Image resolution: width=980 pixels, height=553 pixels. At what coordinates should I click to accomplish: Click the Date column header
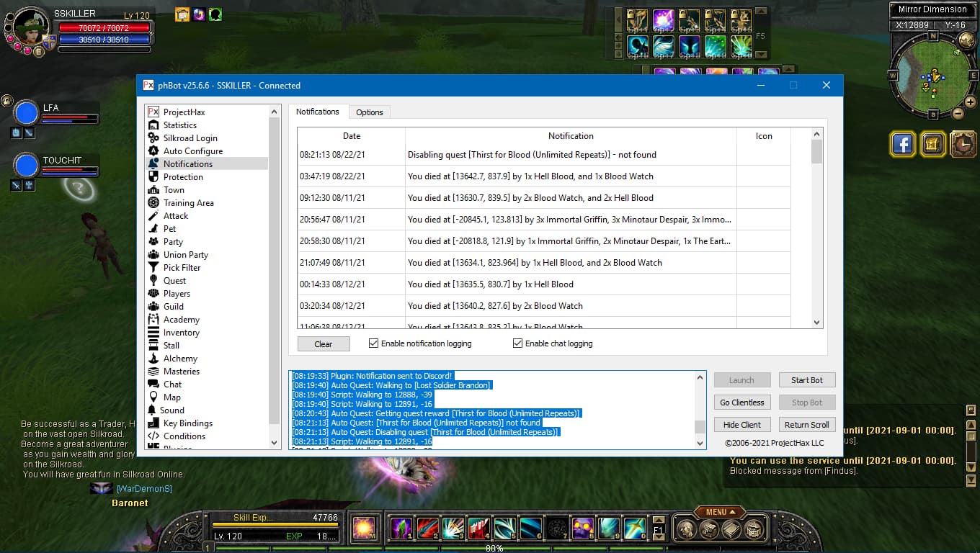tap(351, 136)
